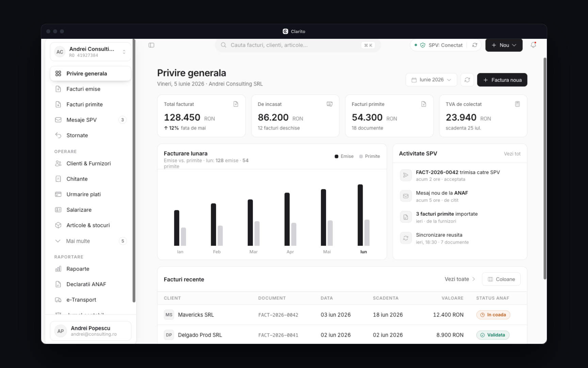Click the Validata status badge
This screenshot has height=368, width=588.
pyautogui.click(x=493, y=335)
